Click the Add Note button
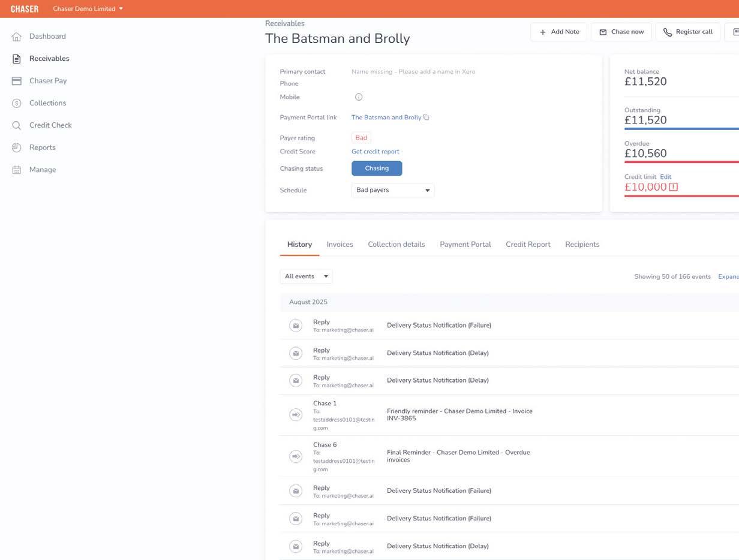The image size is (739, 560). [558, 32]
